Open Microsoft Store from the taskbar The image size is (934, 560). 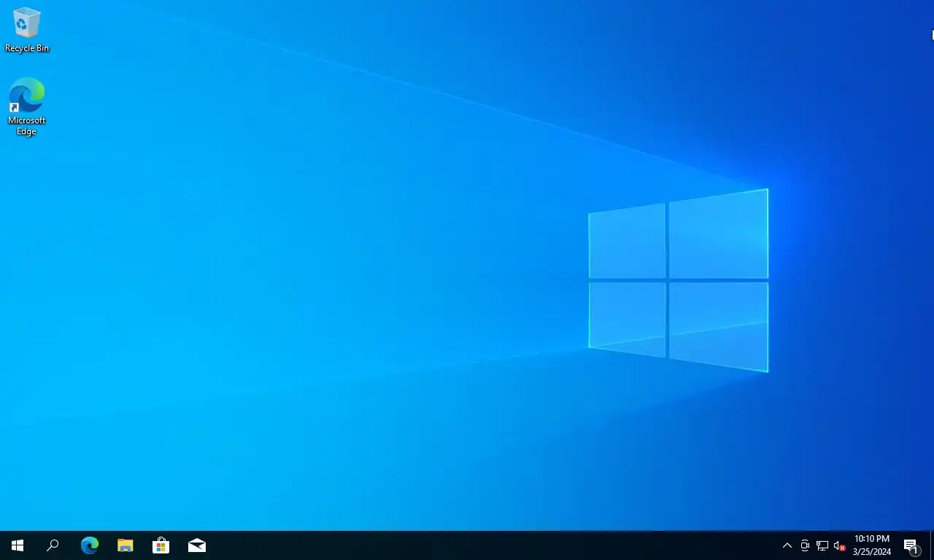coord(161,545)
